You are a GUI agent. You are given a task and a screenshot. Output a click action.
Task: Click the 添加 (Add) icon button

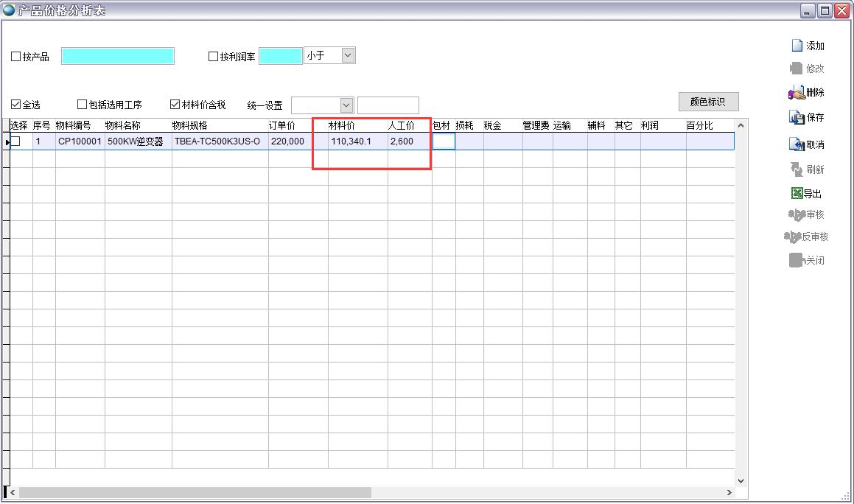(797, 46)
